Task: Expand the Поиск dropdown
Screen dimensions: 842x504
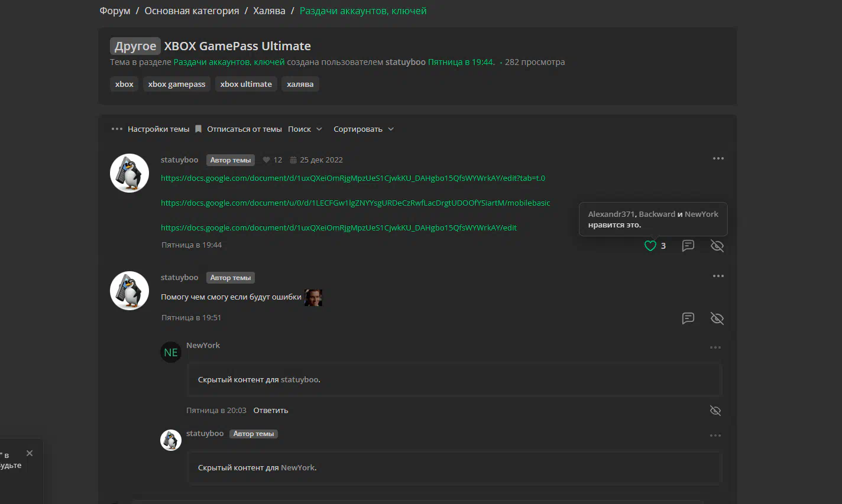Action: (305, 129)
